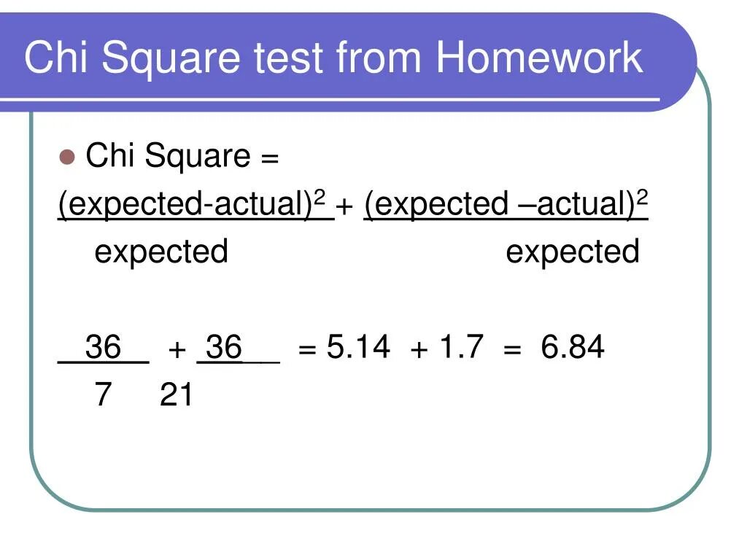
Task: Click the second "(expected –actual)²" numerator
Action: coord(506,205)
